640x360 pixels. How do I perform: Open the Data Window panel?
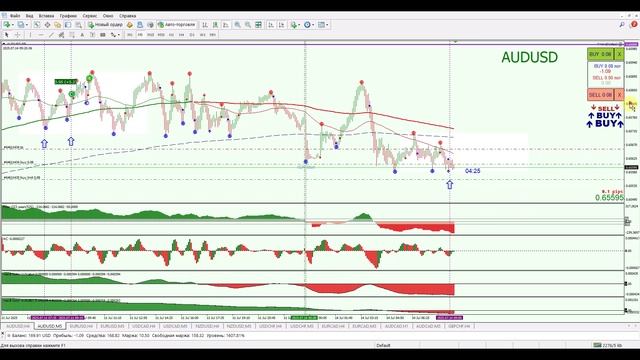[x=47, y=25]
